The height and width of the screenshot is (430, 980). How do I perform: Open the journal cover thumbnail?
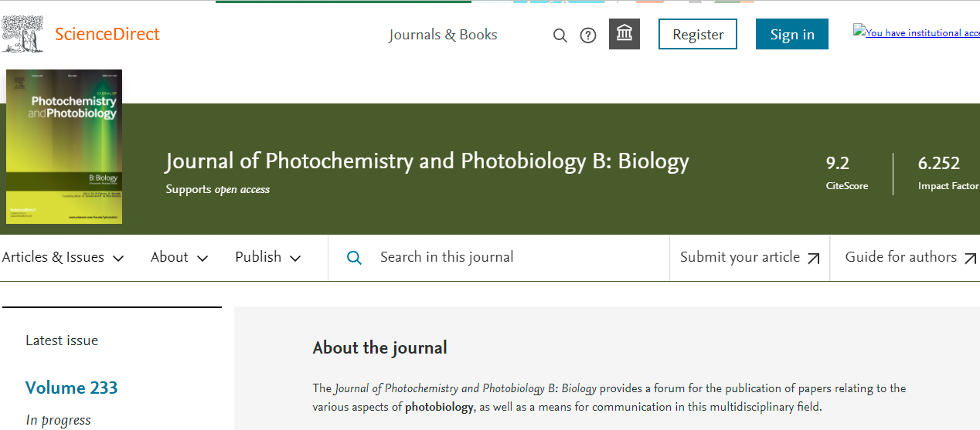point(64,147)
